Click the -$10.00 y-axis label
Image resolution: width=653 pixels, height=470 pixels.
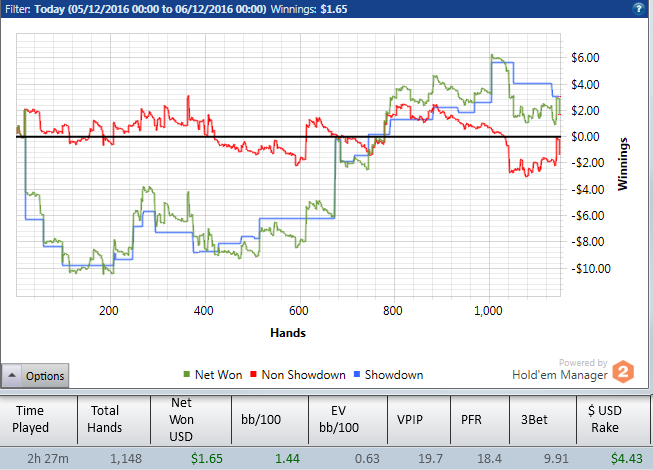(x=591, y=269)
